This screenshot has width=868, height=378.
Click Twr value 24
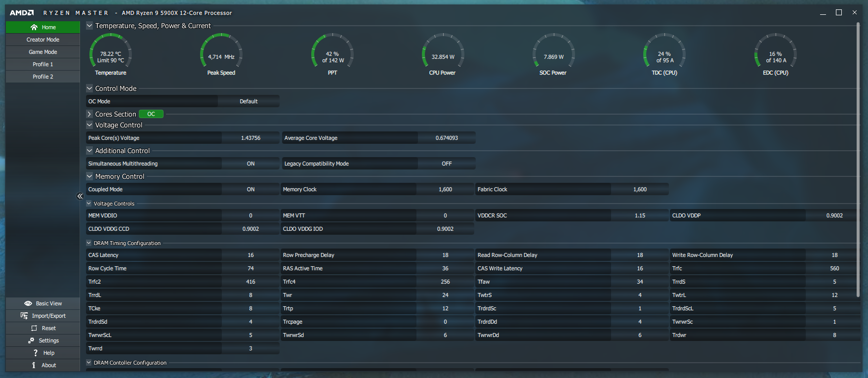pyautogui.click(x=445, y=295)
